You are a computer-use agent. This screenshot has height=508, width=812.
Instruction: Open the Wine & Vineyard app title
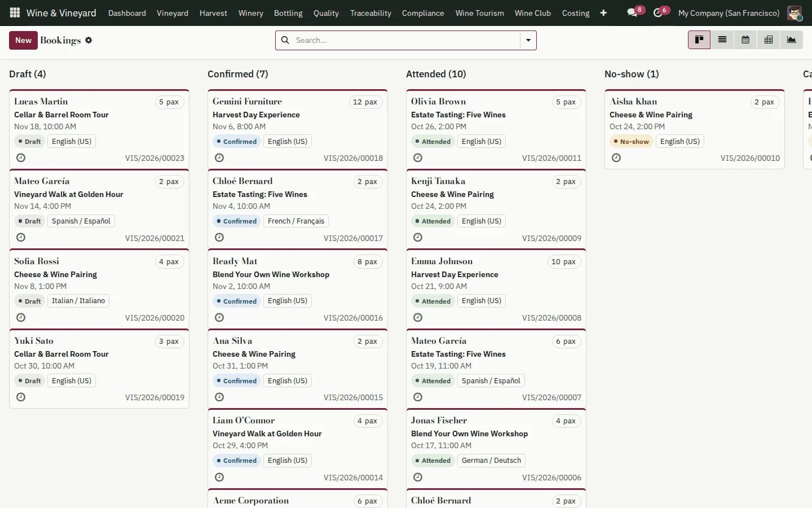click(x=61, y=13)
